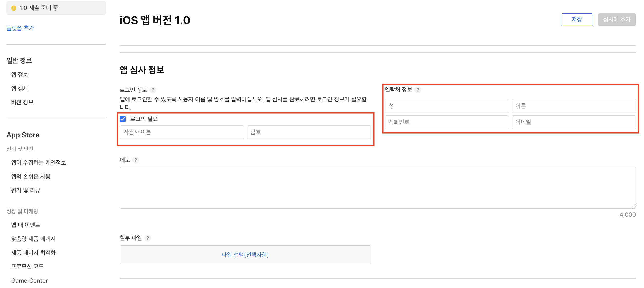Click the 이메일 input field
Viewport: 644px width, 288px height.
coord(574,122)
